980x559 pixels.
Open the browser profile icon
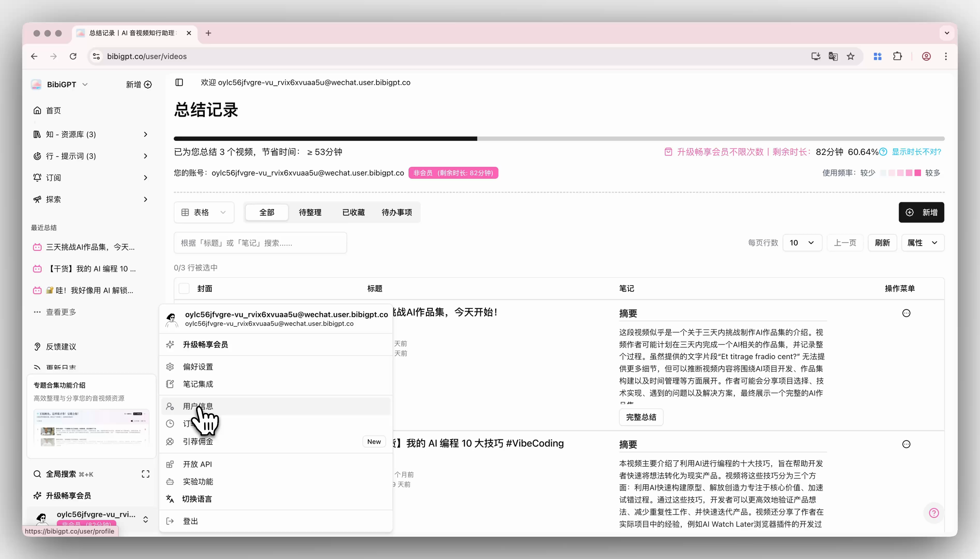(x=926, y=56)
